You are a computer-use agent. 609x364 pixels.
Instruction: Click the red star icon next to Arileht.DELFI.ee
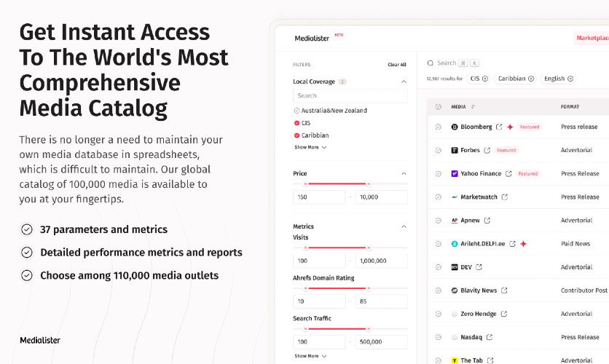click(x=523, y=244)
